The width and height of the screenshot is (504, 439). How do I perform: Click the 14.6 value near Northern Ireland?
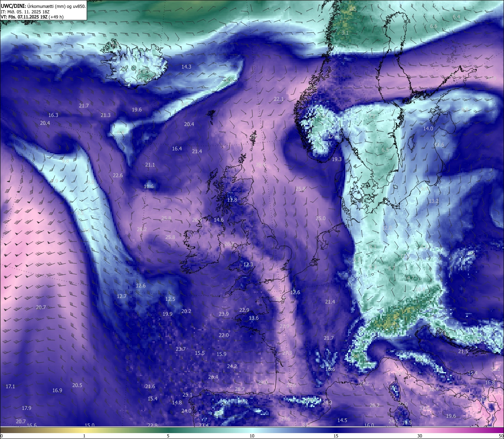(x=219, y=220)
